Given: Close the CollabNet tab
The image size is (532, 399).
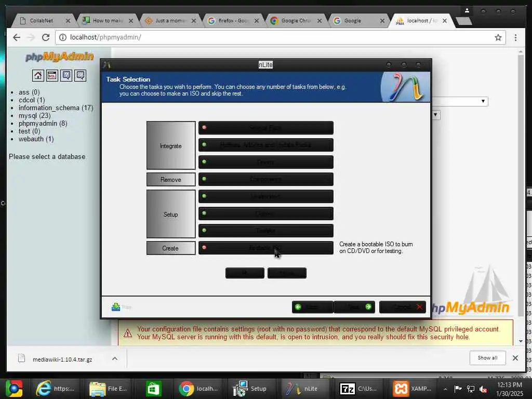Looking at the screenshot, I should click(x=68, y=21).
